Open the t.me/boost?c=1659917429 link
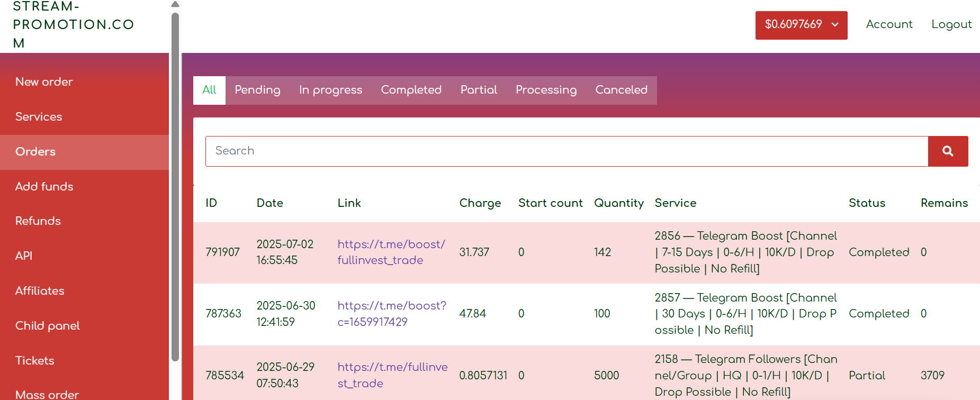The width and height of the screenshot is (980, 400). [392, 314]
